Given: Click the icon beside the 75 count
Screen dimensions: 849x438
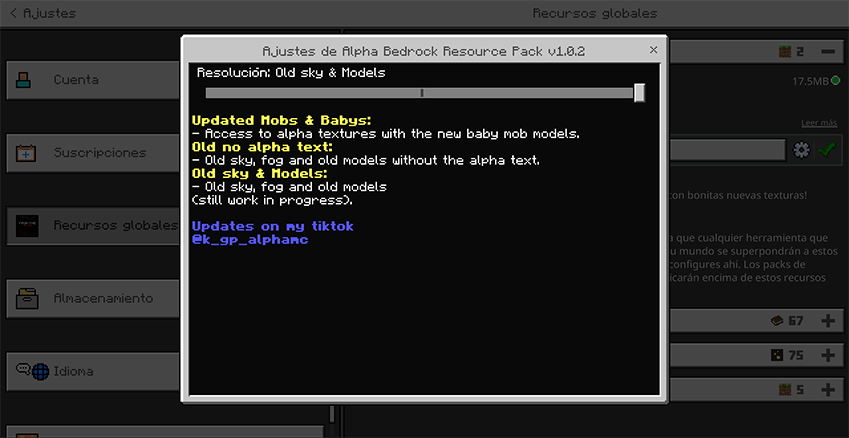Looking at the screenshot, I should 777,356.
